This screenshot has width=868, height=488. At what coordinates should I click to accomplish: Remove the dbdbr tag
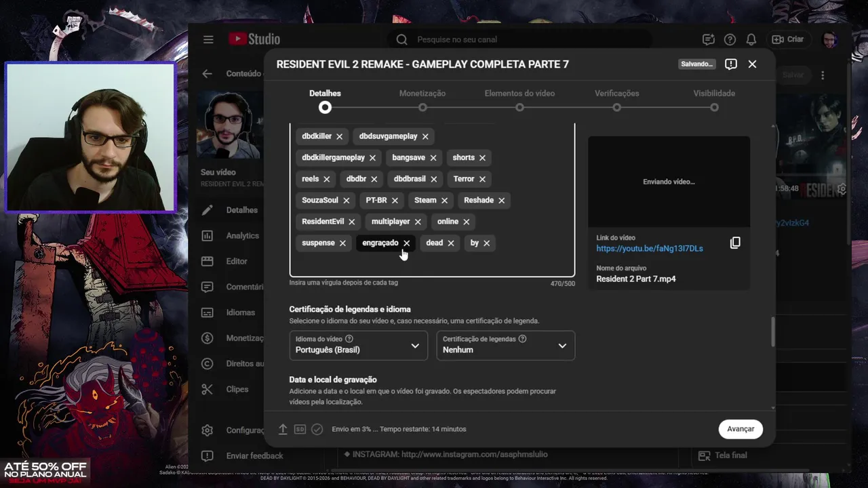tap(374, 179)
